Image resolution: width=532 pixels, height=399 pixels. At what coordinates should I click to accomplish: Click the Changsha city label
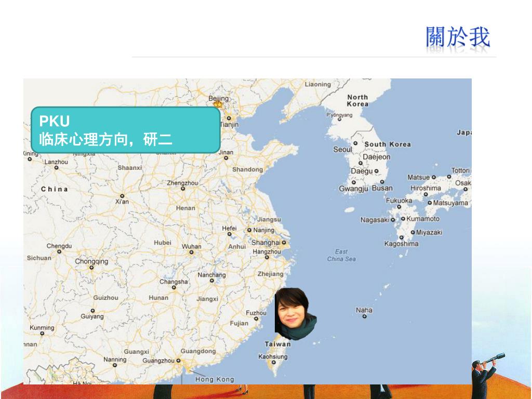(174, 282)
